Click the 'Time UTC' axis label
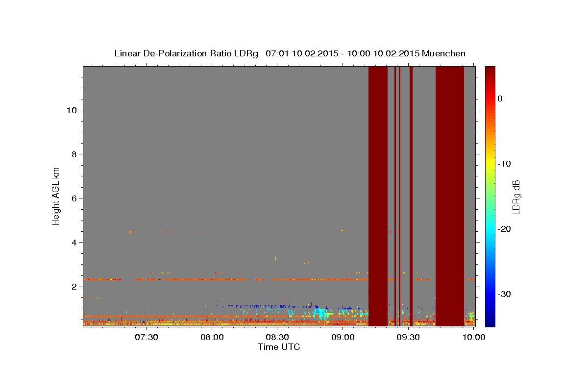The width and height of the screenshot is (588, 392). click(x=279, y=347)
